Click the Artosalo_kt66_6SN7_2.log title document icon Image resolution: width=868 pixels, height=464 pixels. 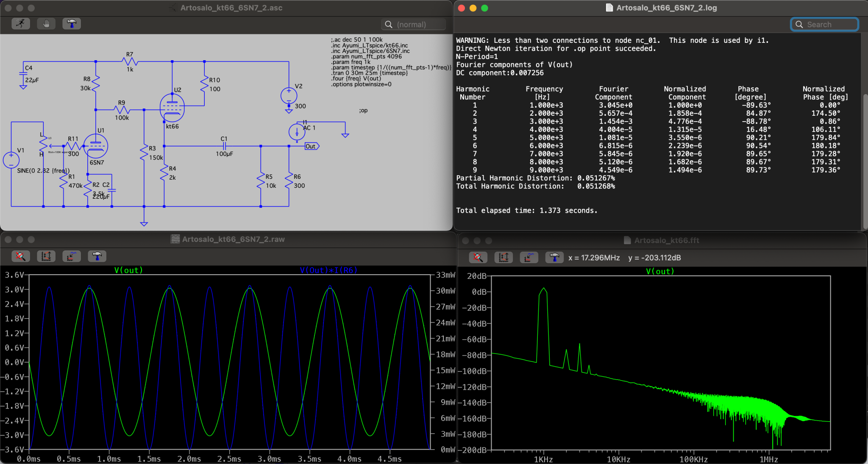609,8
